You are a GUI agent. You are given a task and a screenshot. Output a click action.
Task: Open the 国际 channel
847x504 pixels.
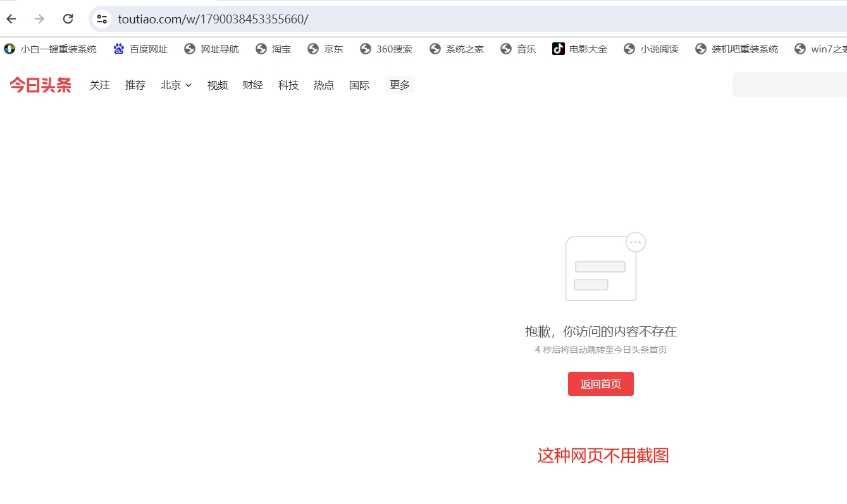(359, 85)
